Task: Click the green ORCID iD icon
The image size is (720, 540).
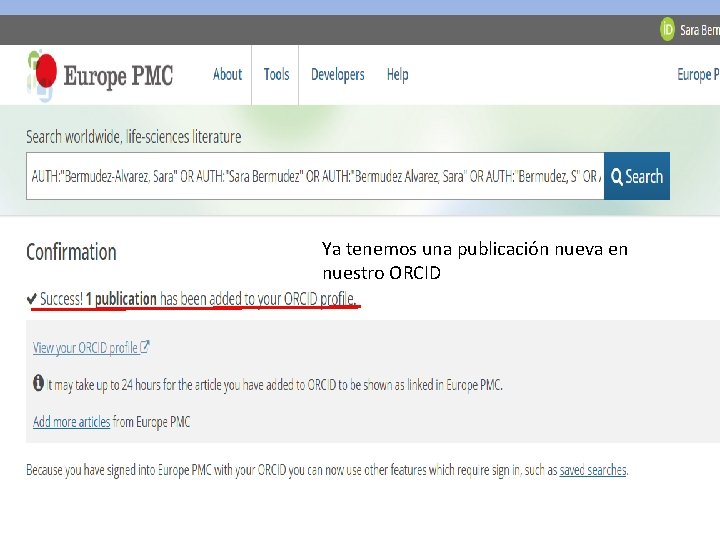Action: pos(667,29)
